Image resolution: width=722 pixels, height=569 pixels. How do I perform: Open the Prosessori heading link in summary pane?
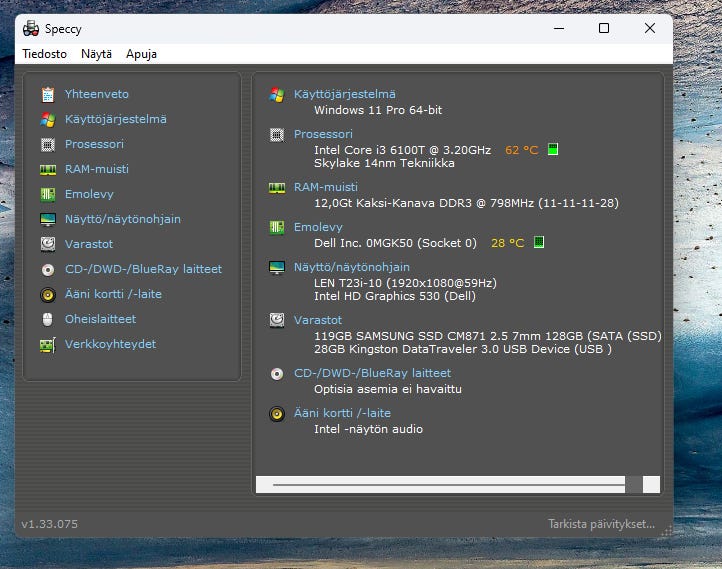pyautogui.click(x=322, y=134)
